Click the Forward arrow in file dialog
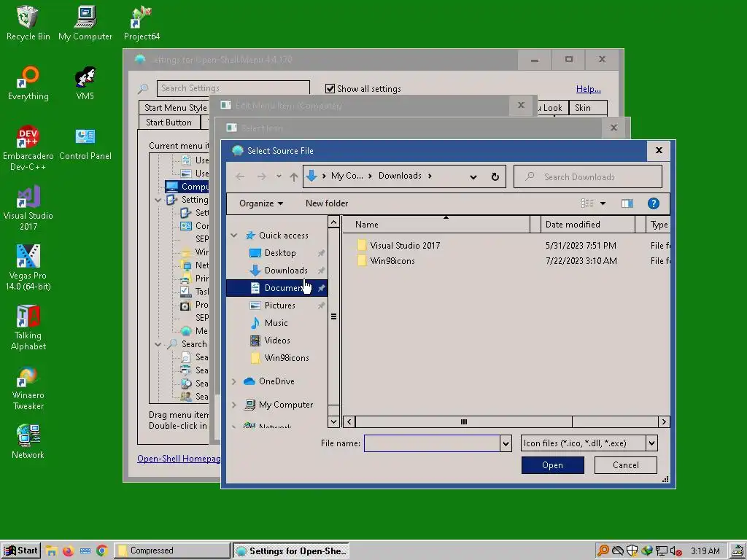747x560 pixels. (262, 176)
